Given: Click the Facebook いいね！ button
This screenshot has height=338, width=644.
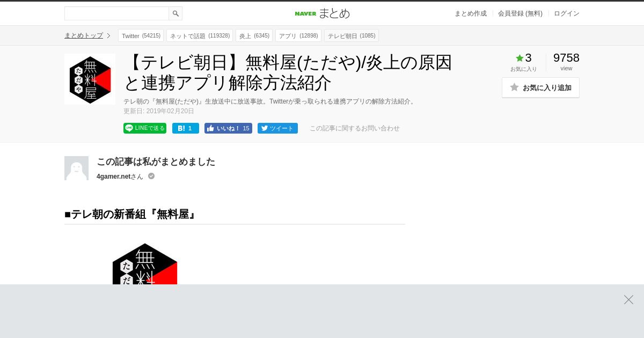Looking at the screenshot, I should click(x=228, y=128).
